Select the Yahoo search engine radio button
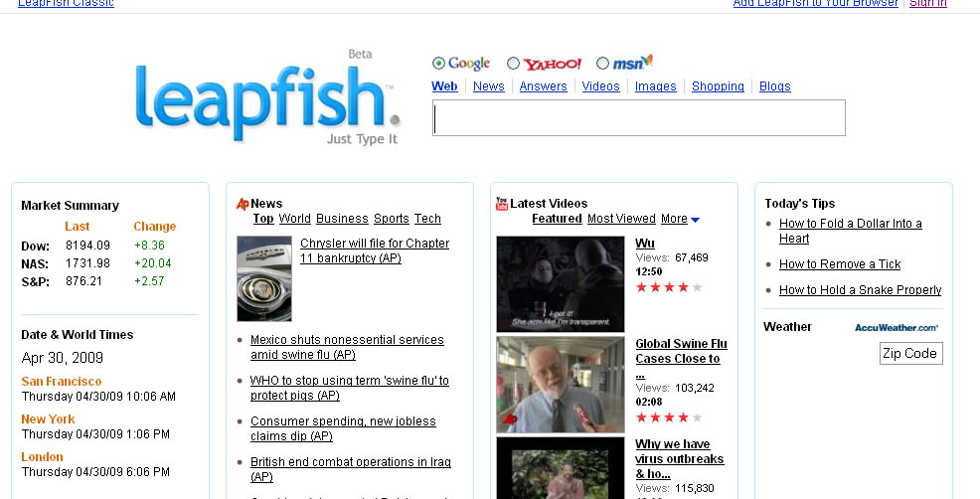 [513, 64]
